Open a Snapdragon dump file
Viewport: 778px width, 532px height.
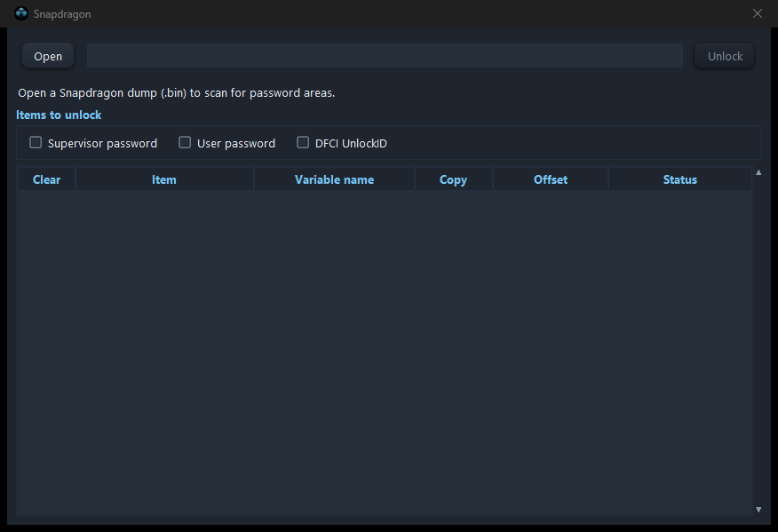click(48, 56)
